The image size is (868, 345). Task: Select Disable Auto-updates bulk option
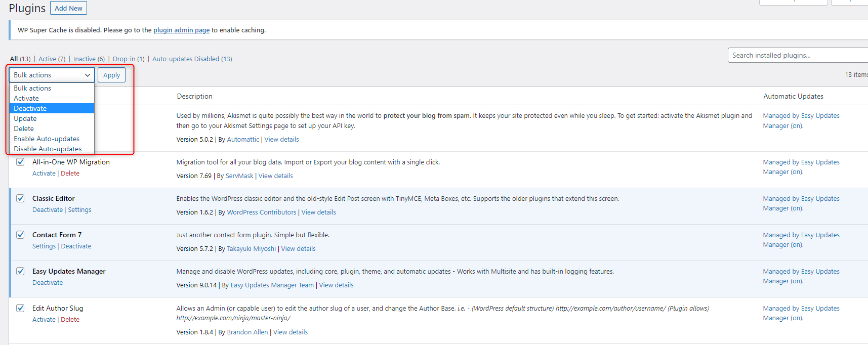point(52,149)
